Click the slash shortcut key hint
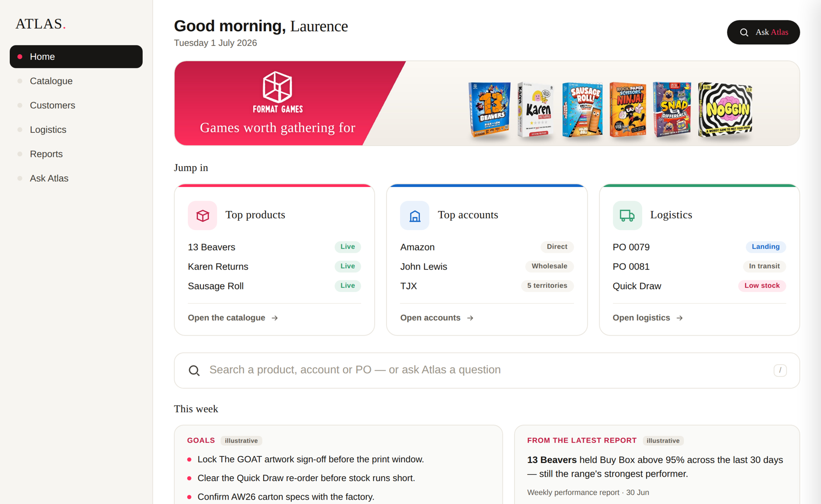The width and height of the screenshot is (821, 504). coord(780,371)
